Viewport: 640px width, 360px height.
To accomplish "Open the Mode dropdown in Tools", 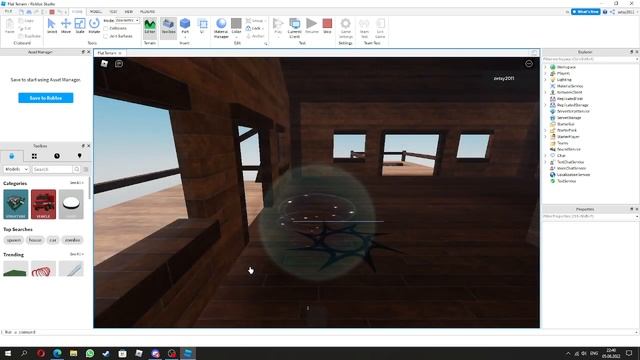I will [x=127, y=20].
